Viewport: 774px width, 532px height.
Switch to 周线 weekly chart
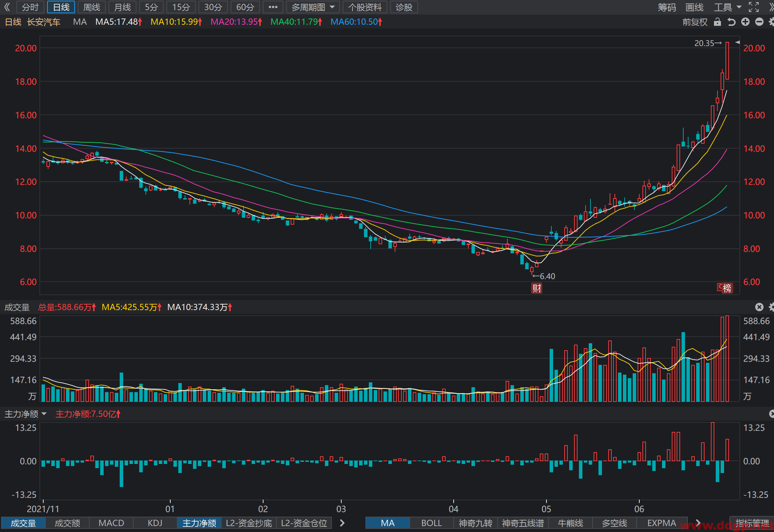tap(92, 7)
